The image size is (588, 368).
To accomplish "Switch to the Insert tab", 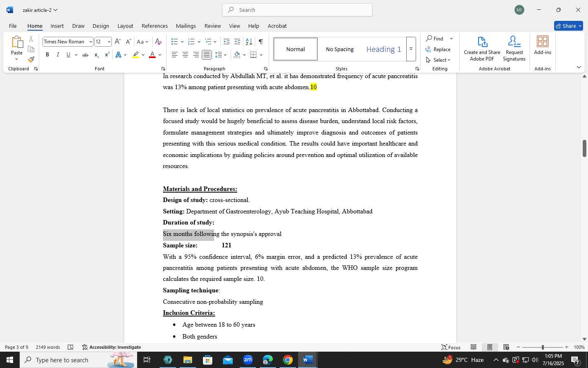I will 57,26.
